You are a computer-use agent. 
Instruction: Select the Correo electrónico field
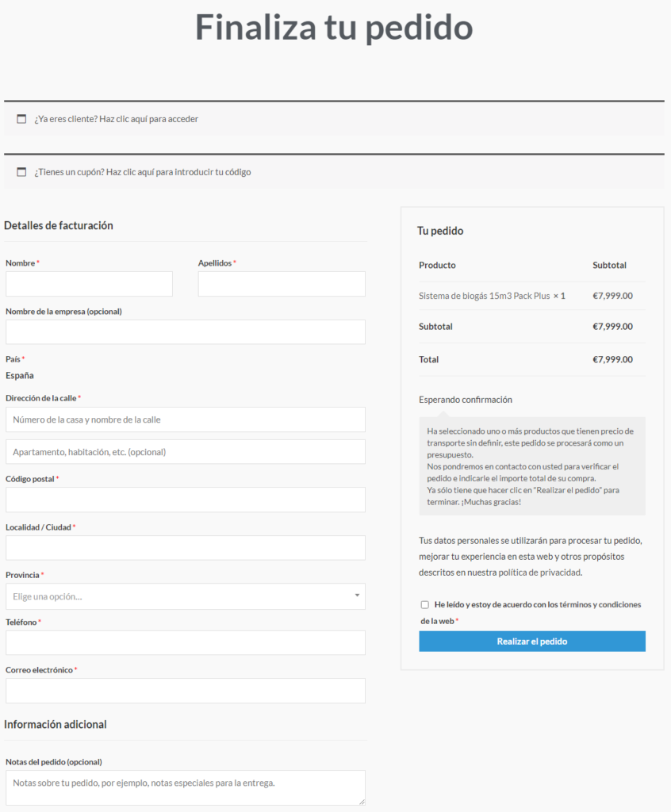pyautogui.click(x=185, y=691)
